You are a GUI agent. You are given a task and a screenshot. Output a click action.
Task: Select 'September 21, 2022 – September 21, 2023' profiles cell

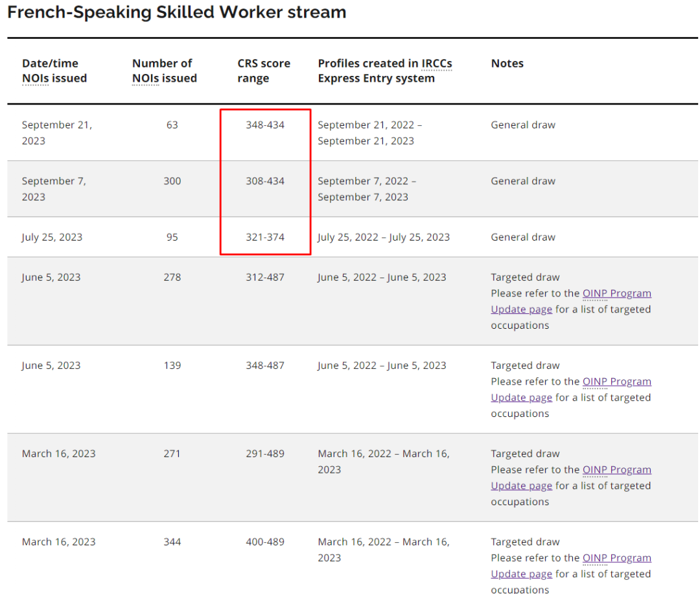click(x=370, y=133)
